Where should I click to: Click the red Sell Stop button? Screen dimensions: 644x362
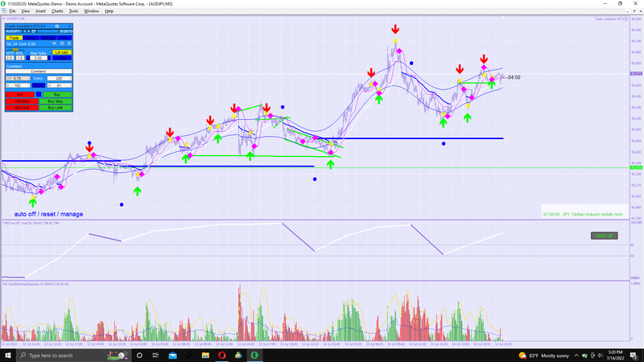[22, 101]
